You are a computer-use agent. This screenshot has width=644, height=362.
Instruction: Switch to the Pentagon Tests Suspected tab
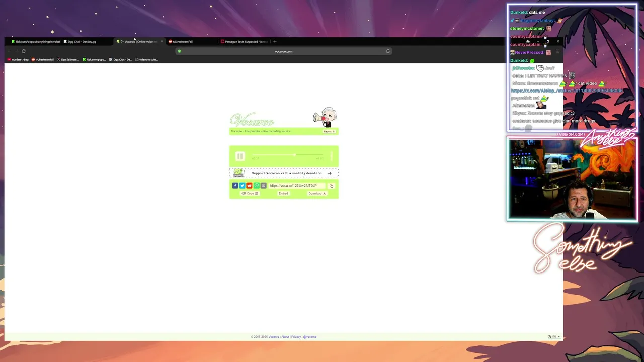point(246,42)
